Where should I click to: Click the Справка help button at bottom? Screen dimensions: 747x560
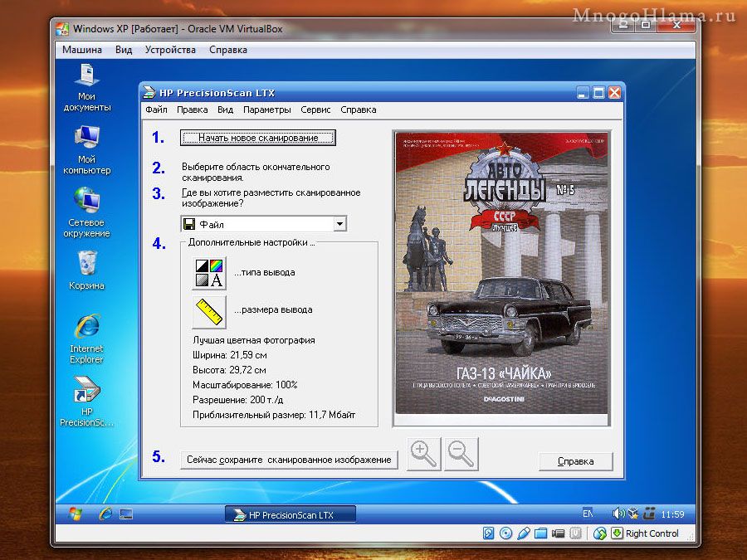coord(575,461)
